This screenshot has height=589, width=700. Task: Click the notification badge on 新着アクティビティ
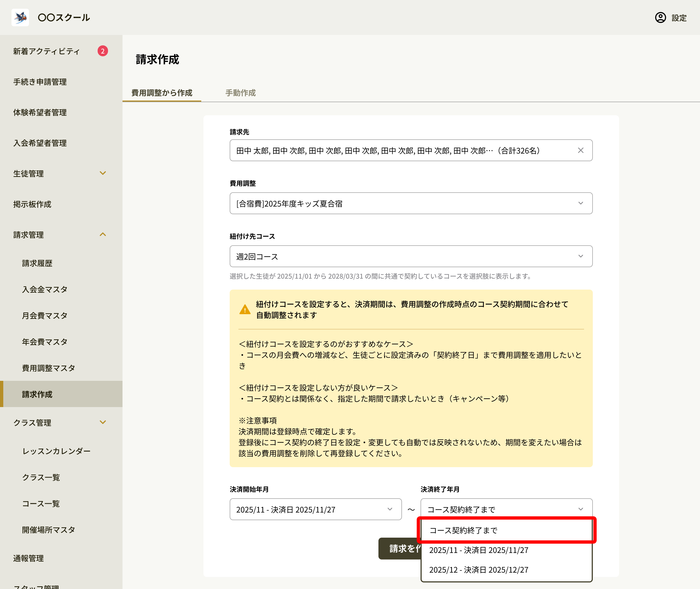coord(103,51)
